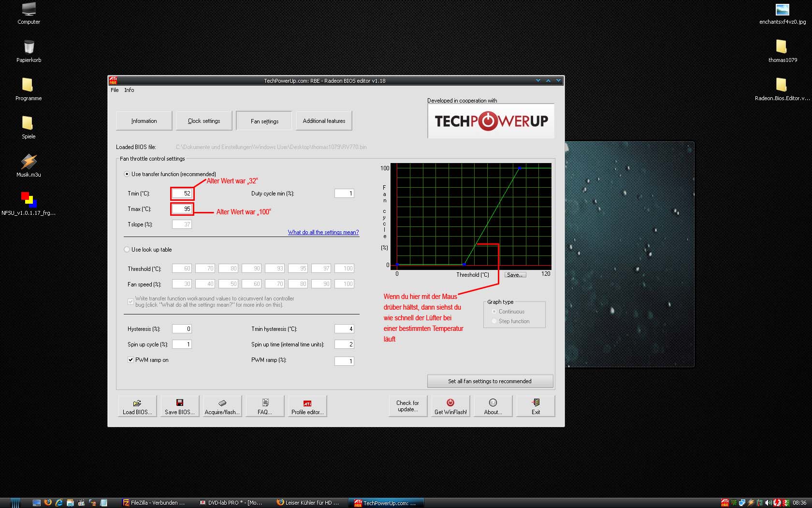The height and width of the screenshot is (508, 812).
Task: Launch Firefox from the quick launch bar
Action: tap(48, 503)
